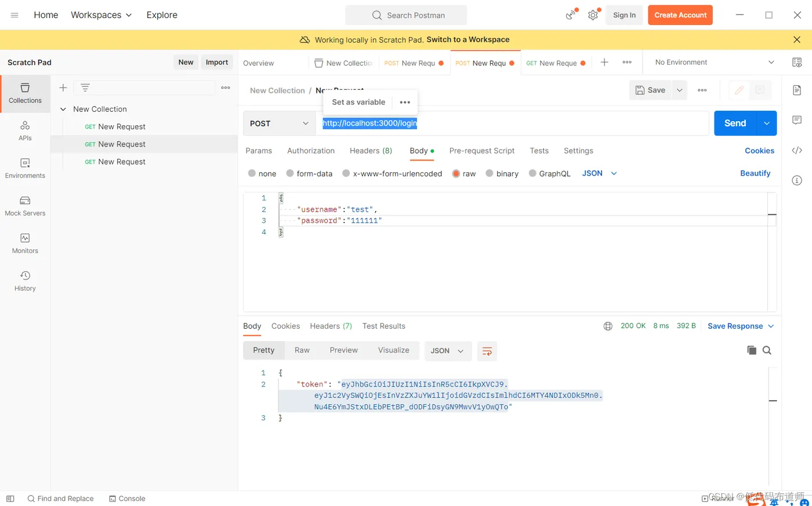This screenshot has height=506, width=812.
Task: Switch to the Visualize response view
Action: (x=394, y=350)
